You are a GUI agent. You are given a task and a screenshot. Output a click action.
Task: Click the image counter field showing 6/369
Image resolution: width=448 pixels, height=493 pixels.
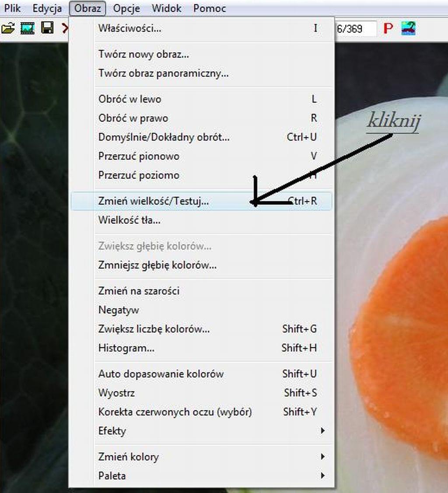coord(356,29)
